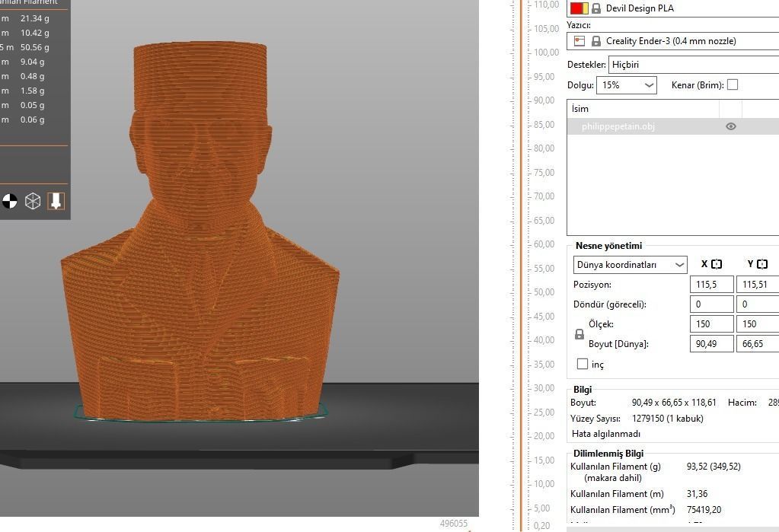The image size is (779, 532).
Task: Click the 21.34 g legend value
Action: 35,18
